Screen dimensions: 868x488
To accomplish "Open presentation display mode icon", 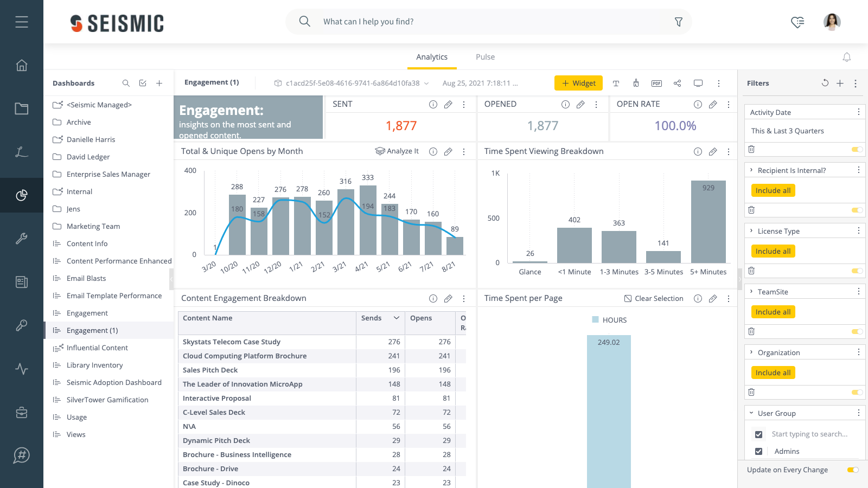I will [698, 83].
